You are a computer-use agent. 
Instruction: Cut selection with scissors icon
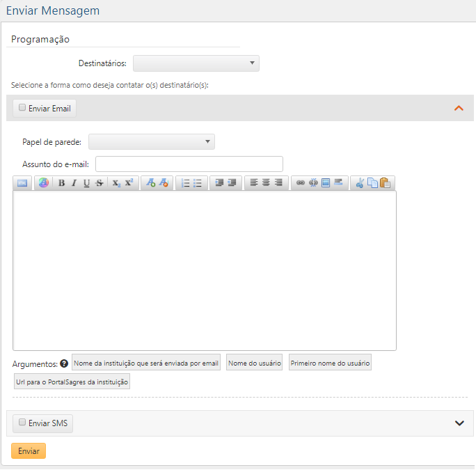coord(360,183)
